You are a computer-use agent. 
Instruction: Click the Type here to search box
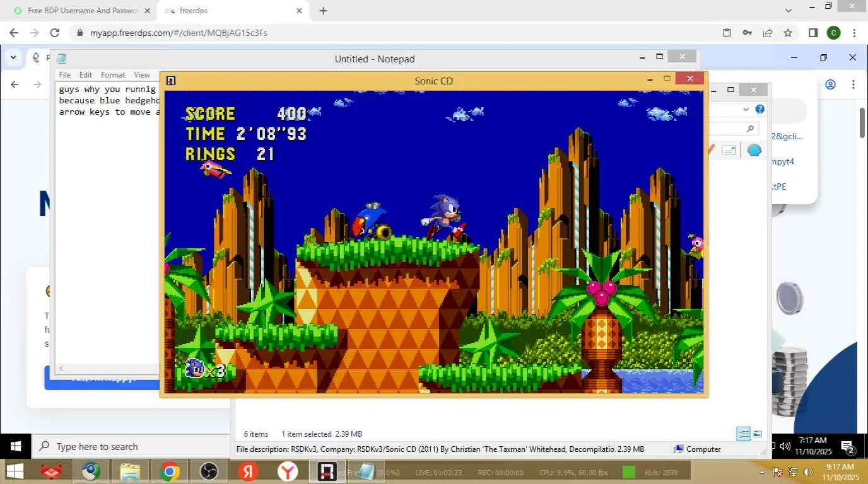coord(131,446)
